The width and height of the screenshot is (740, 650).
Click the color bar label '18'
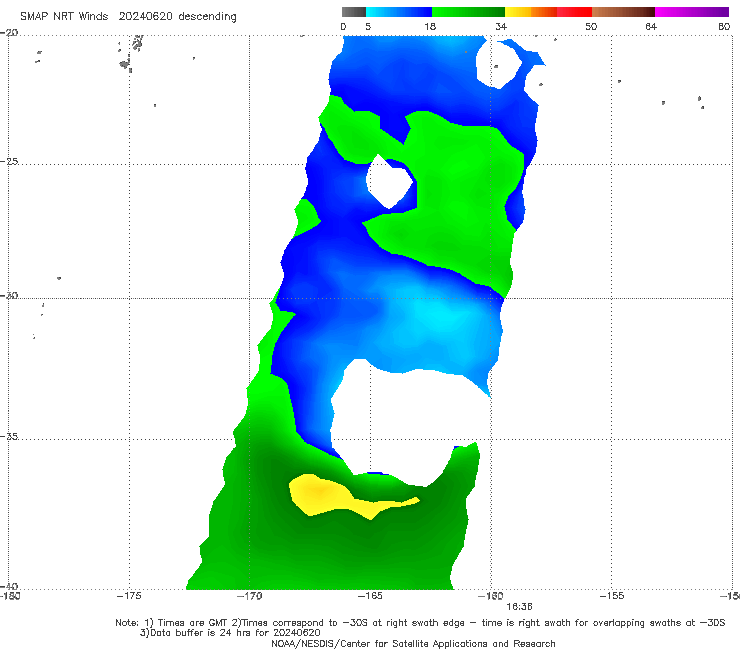pyautogui.click(x=430, y=26)
